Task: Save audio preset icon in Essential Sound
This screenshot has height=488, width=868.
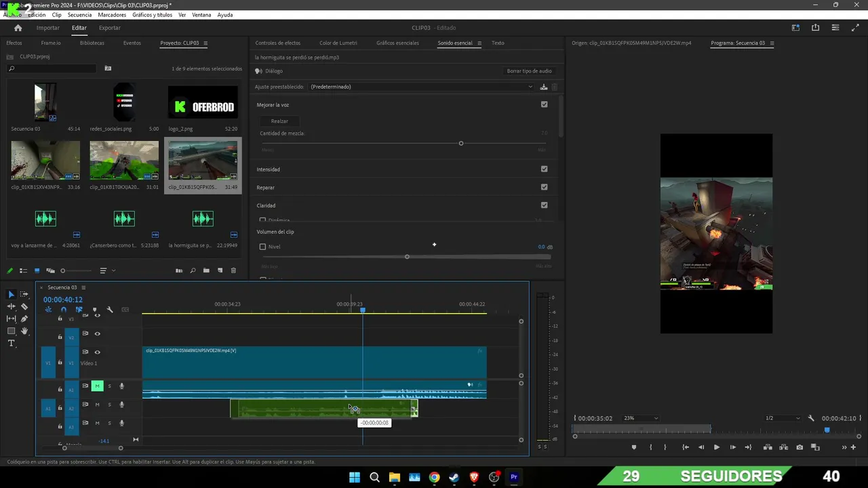Action: 544,87
